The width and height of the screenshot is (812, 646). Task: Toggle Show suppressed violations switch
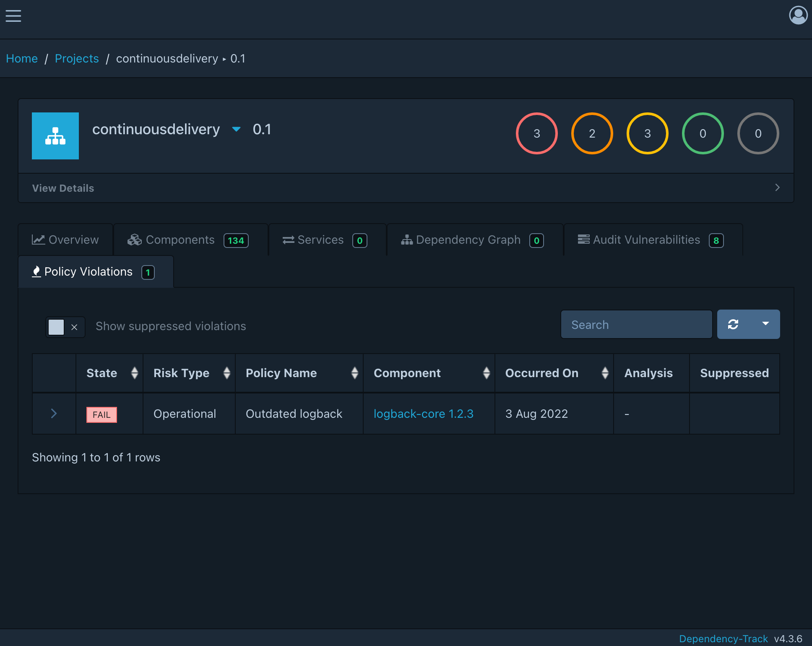click(65, 327)
